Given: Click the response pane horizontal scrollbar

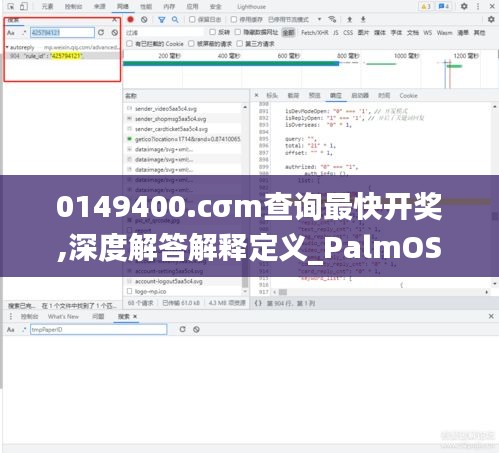Looking at the screenshot, I should click(x=379, y=292).
